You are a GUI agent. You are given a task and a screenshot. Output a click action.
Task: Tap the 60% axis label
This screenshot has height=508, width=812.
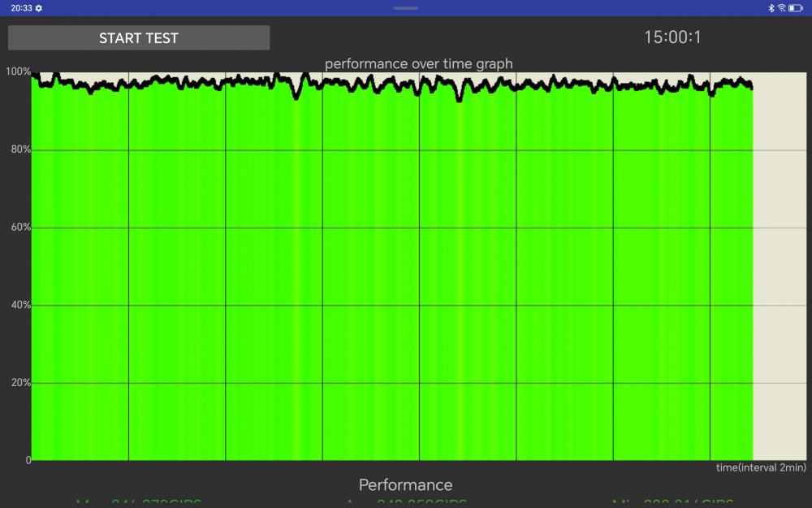point(21,227)
